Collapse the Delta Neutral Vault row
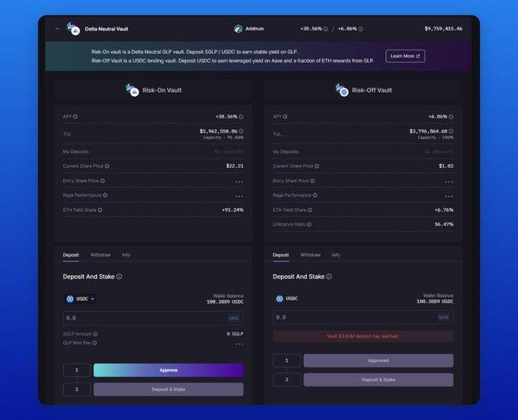The image size is (518, 420). [x=57, y=29]
